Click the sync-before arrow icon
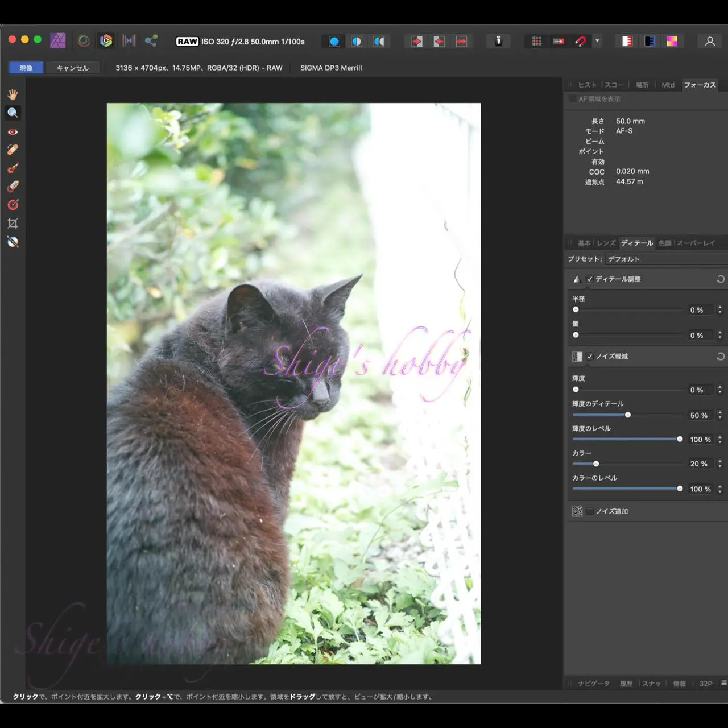 pyautogui.click(x=439, y=41)
